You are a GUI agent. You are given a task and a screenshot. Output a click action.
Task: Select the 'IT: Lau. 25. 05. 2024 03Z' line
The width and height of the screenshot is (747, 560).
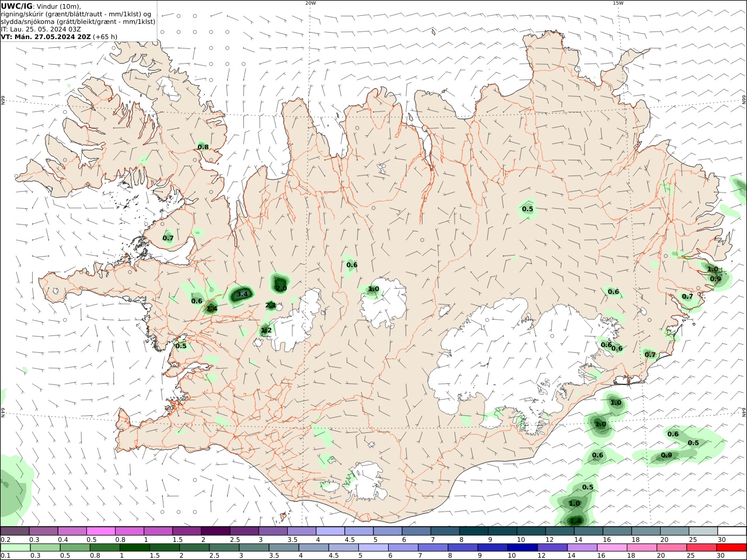40,29
